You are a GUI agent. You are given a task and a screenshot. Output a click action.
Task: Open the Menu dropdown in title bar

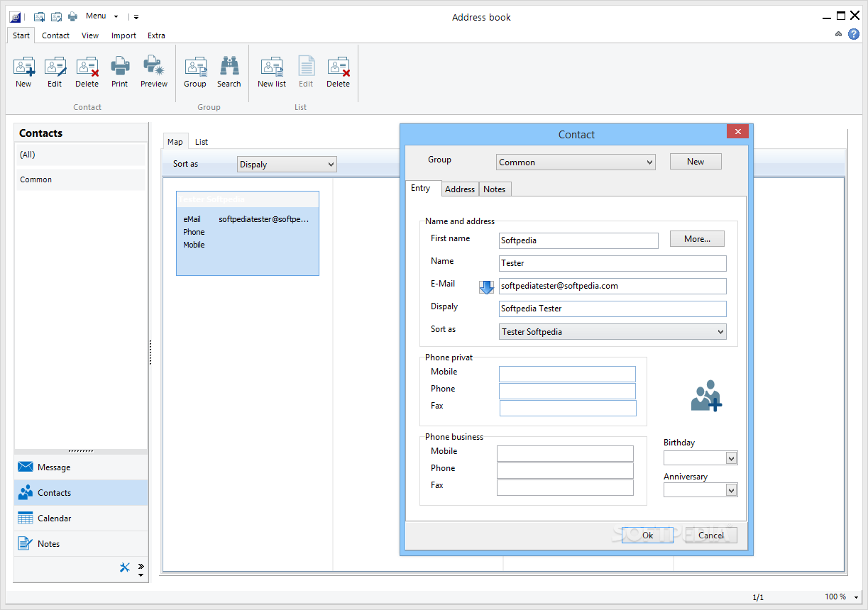[101, 16]
